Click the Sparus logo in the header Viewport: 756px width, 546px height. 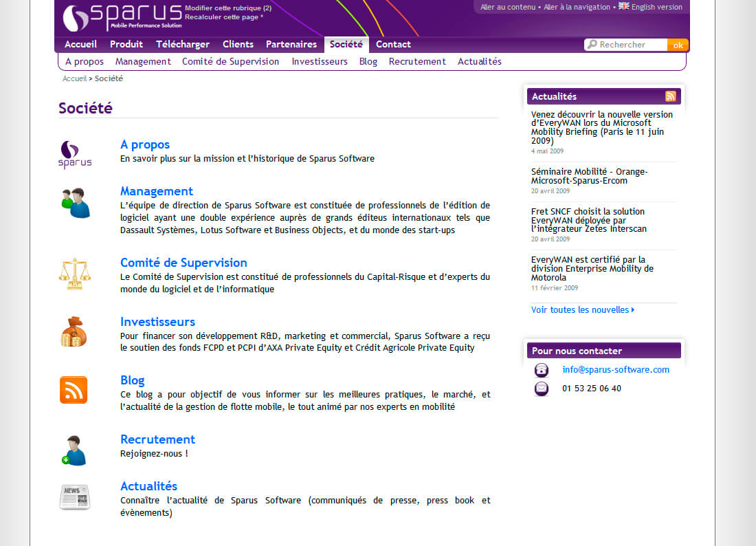122,17
